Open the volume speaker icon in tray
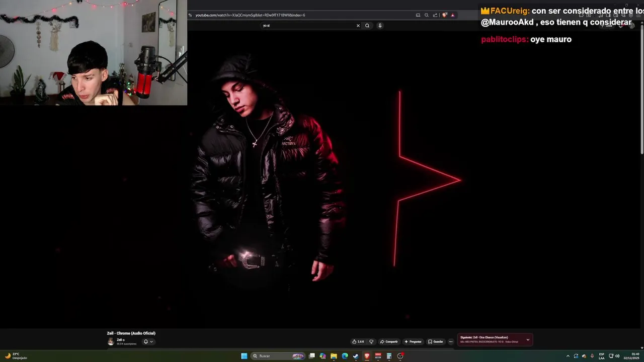The image size is (644, 362). (x=617, y=356)
